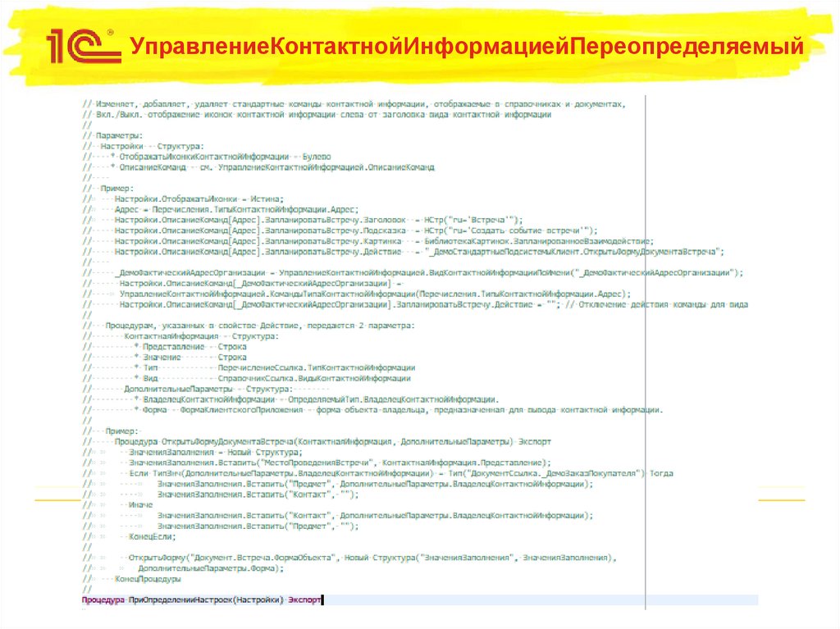The image size is (840, 629).
Task: Click the 'Если ТипЗнч(' condition line
Action: click(x=377, y=473)
